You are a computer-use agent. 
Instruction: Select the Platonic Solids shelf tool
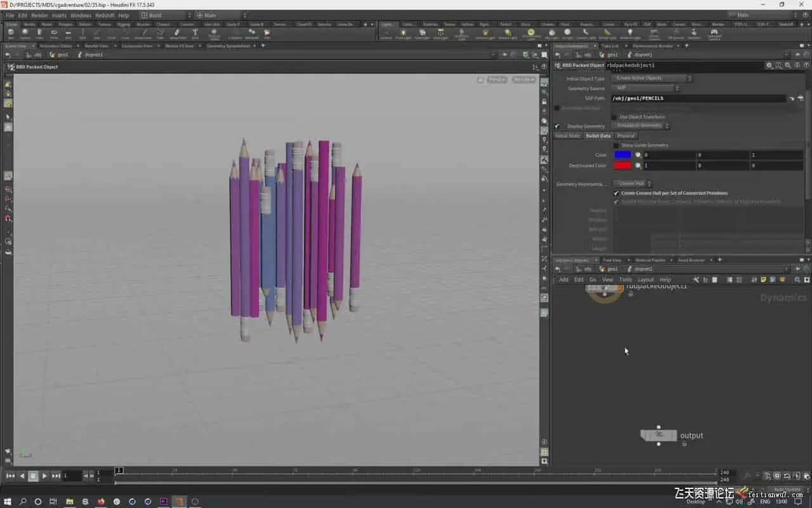point(214,34)
